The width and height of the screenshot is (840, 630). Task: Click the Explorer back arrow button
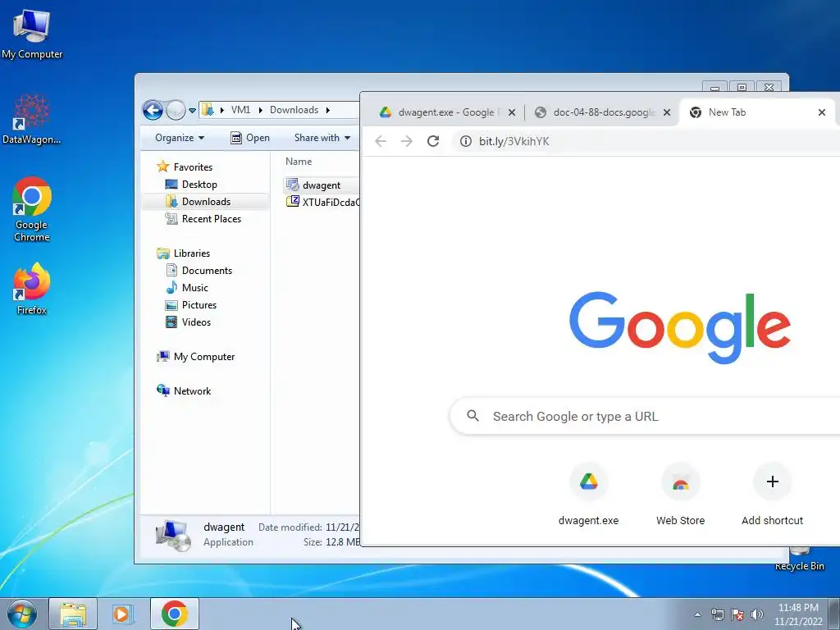[x=153, y=111]
